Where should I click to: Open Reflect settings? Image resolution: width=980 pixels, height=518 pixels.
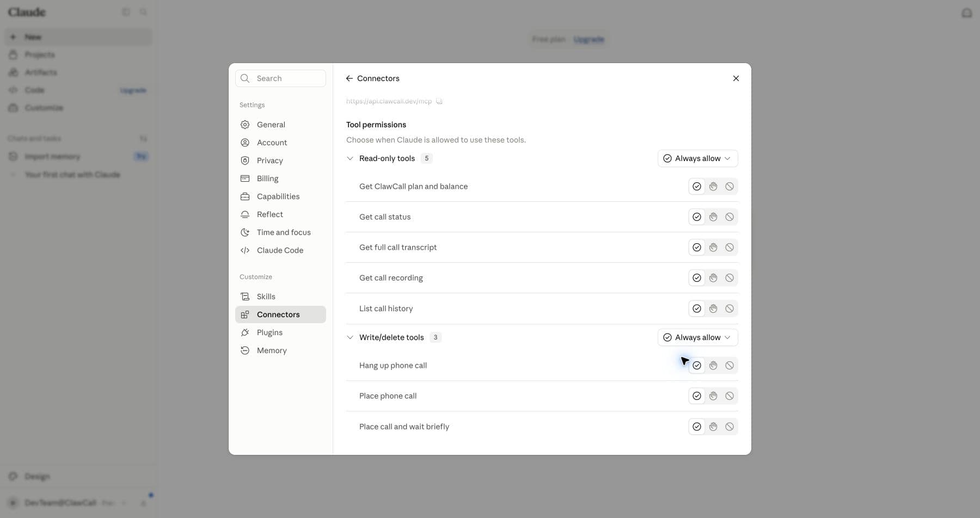(x=280, y=214)
